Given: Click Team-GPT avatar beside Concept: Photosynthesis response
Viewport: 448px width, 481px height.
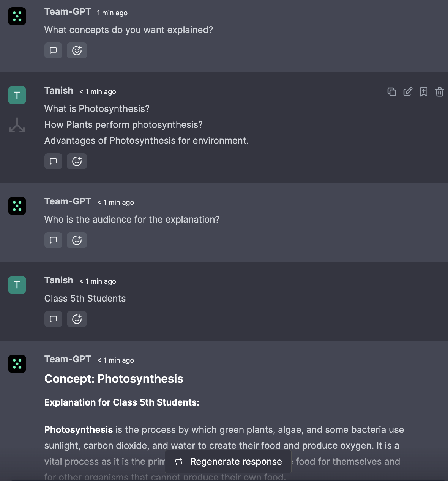Looking at the screenshot, I should [x=17, y=364].
